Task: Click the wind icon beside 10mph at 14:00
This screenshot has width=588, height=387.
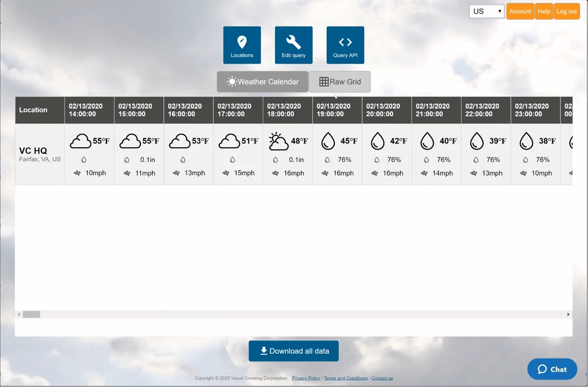Action: click(x=77, y=173)
